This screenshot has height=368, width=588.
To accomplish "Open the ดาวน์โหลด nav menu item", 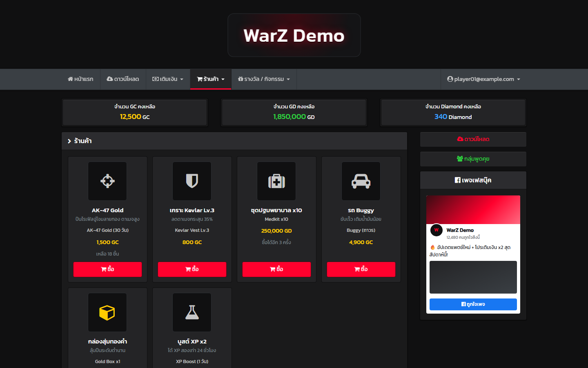I will 123,79.
